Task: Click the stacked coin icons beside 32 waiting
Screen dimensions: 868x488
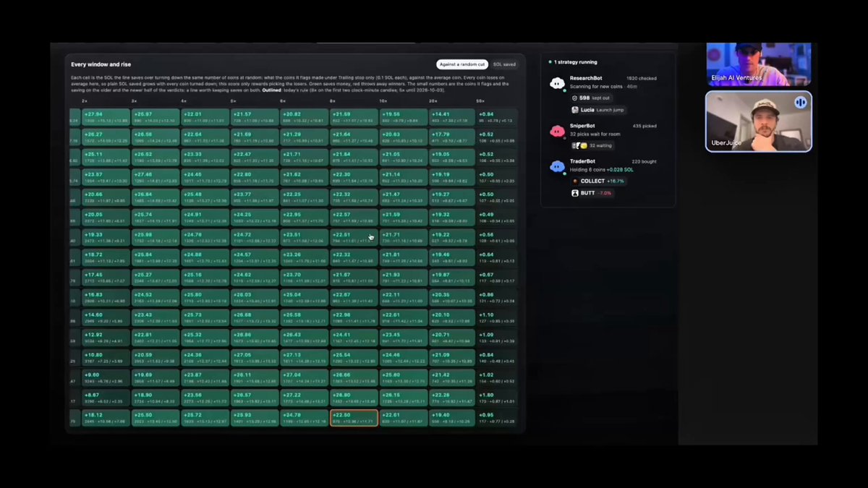Action: pos(580,145)
